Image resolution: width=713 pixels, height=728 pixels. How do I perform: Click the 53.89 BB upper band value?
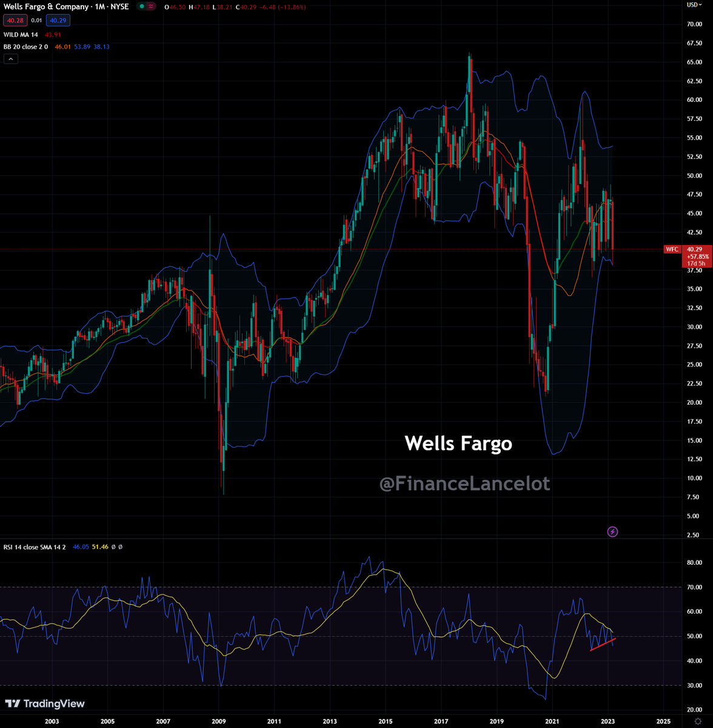click(82, 47)
